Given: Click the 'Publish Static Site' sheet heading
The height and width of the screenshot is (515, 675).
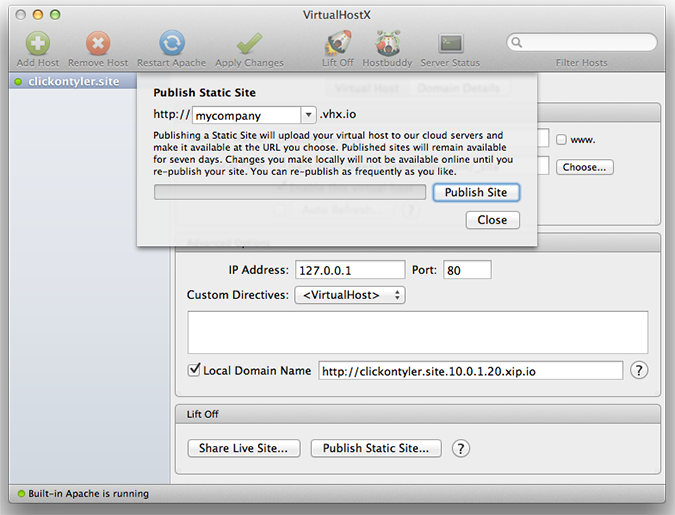Looking at the screenshot, I should pos(204,93).
